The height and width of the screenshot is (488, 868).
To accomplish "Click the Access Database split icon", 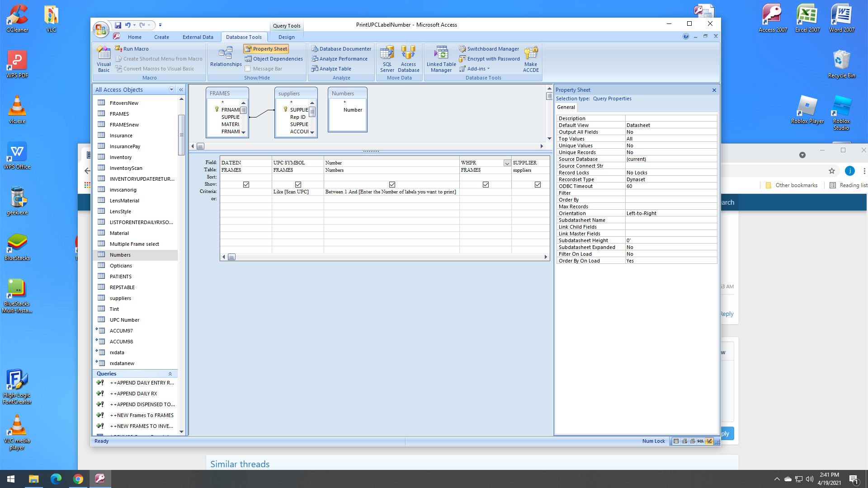I will [x=408, y=59].
